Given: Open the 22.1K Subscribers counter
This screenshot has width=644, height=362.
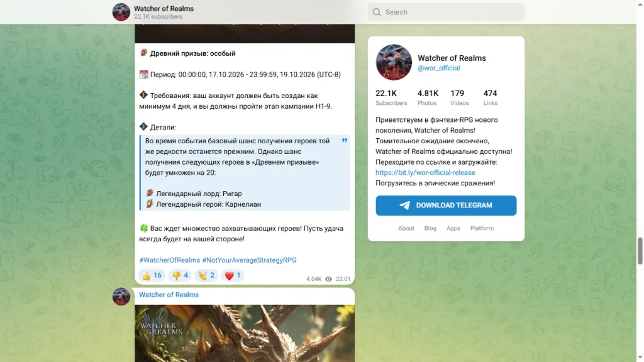Looking at the screenshot, I should click(x=391, y=97).
